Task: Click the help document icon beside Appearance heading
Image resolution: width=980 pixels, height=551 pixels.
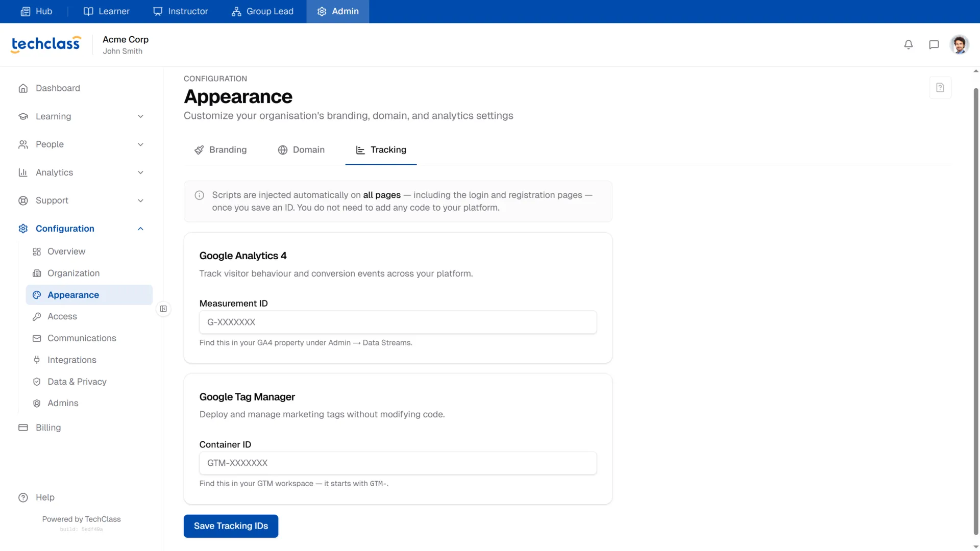Action: (x=940, y=88)
